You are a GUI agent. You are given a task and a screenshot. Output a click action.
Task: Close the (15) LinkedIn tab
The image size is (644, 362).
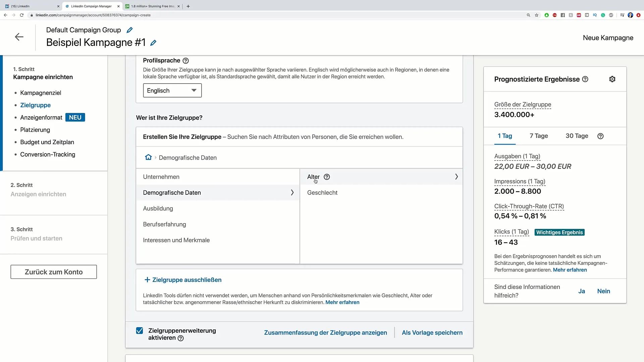tap(58, 6)
